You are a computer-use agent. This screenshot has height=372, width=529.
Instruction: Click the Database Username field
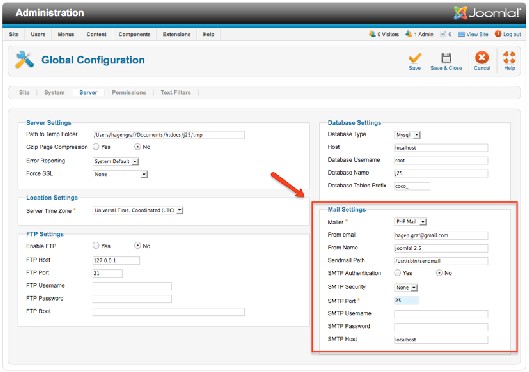[x=441, y=161]
